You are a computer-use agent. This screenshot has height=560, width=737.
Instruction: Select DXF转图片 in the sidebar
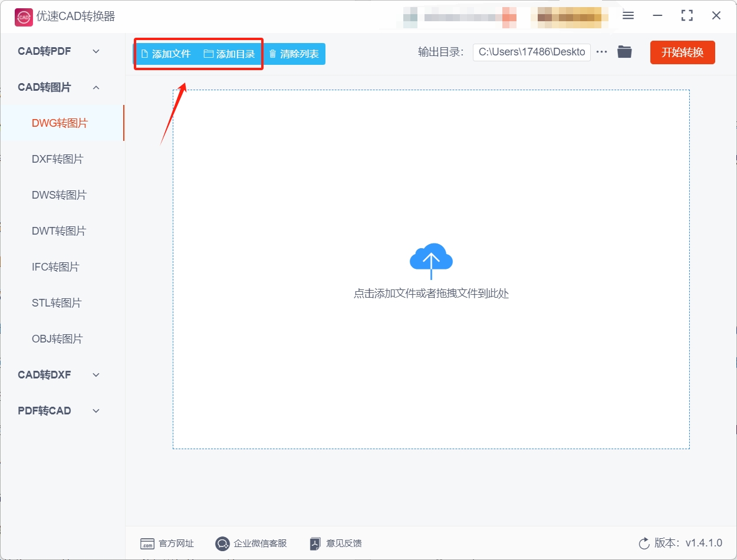tap(57, 159)
